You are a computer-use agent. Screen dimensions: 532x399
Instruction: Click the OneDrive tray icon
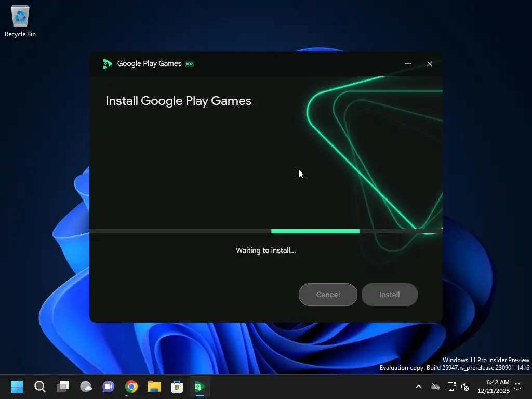(x=435, y=387)
